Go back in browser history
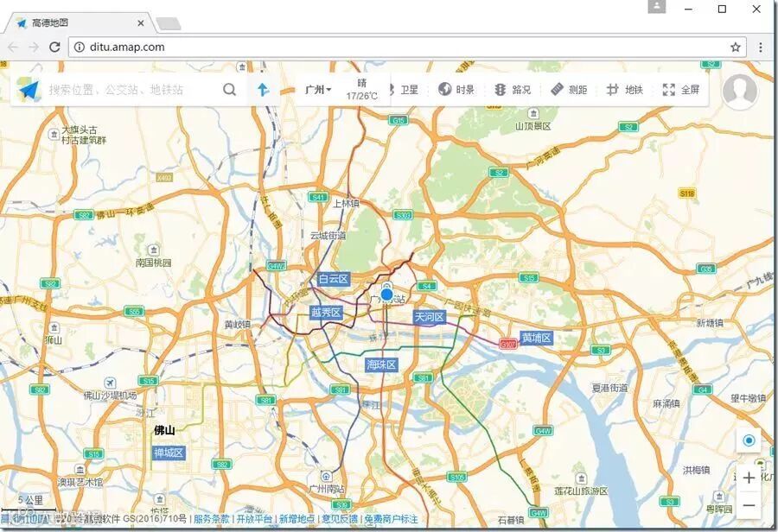 [13, 47]
